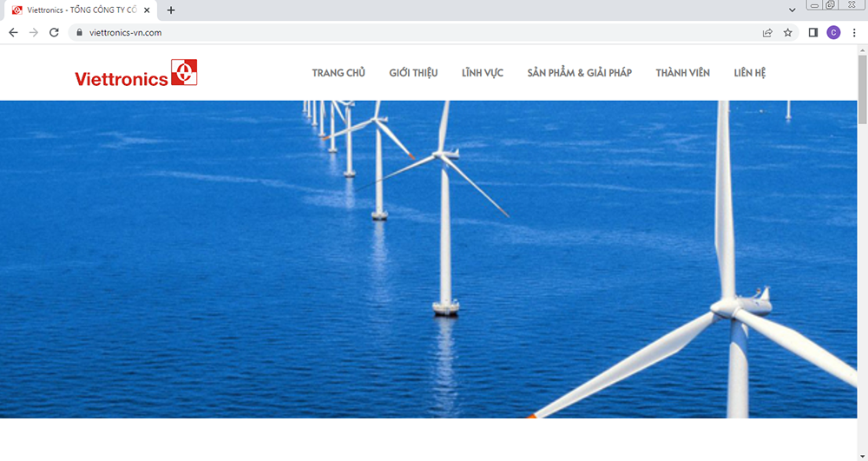The image size is (868, 461).
Task: Click the browser forward arrow
Action: click(34, 33)
